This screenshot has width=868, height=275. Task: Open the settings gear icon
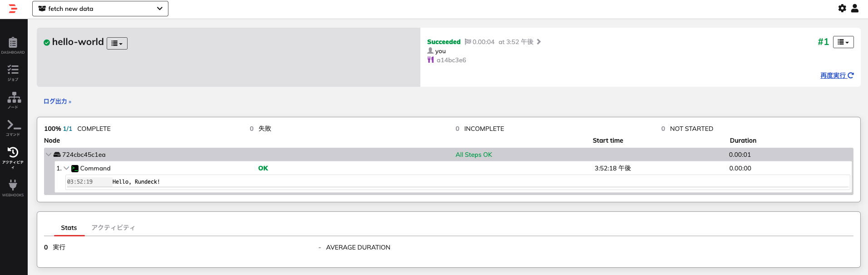coord(842,8)
